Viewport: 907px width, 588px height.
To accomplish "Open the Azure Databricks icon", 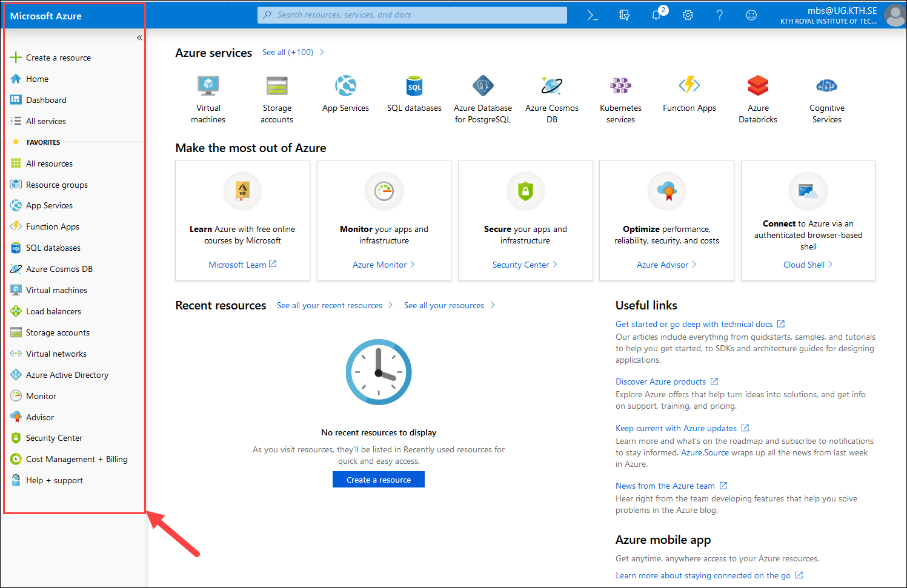I will 757,86.
